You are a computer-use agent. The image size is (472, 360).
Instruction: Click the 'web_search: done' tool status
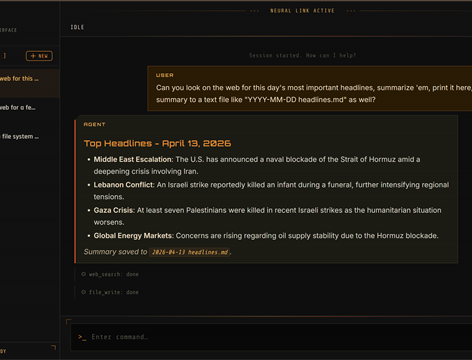[114, 274]
